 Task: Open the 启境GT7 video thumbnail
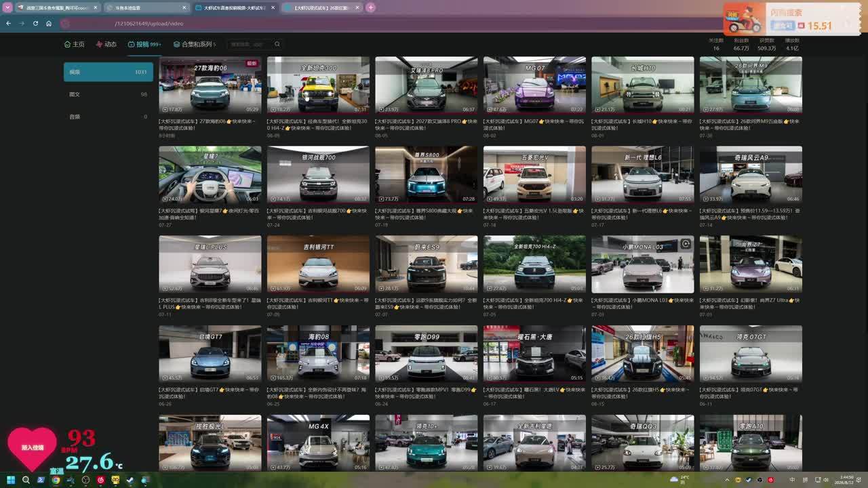[210, 354]
